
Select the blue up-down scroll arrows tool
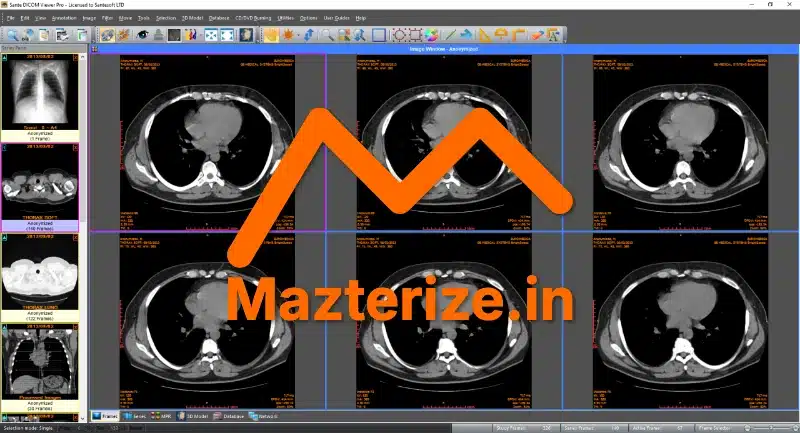(309, 35)
